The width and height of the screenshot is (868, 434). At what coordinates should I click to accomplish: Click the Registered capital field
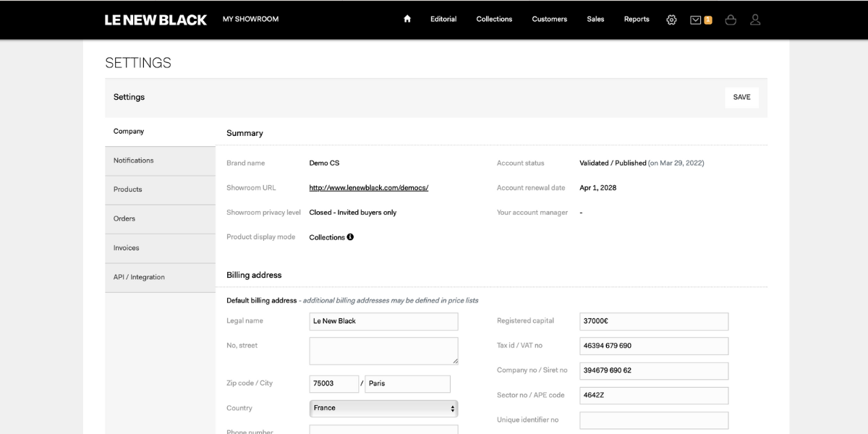tap(654, 321)
